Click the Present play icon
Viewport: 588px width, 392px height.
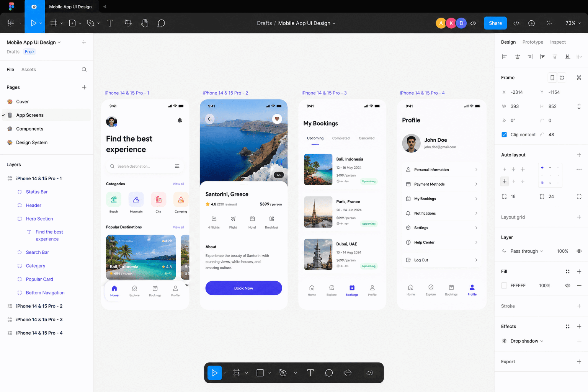(532, 23)
